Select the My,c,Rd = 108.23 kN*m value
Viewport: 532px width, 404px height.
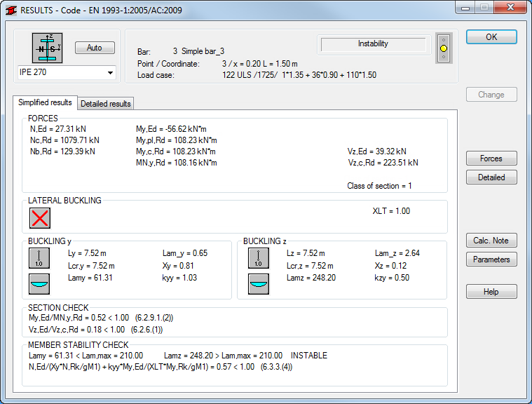click(176, 151)
